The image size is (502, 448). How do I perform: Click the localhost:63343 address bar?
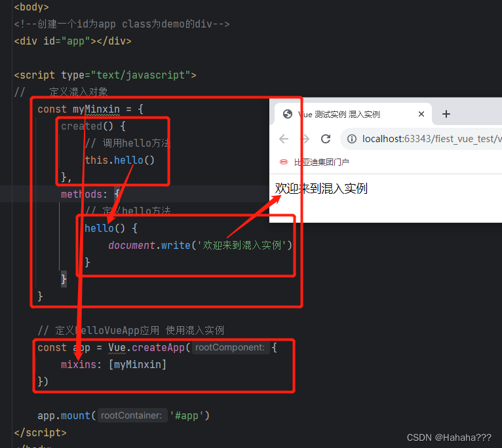421,139
